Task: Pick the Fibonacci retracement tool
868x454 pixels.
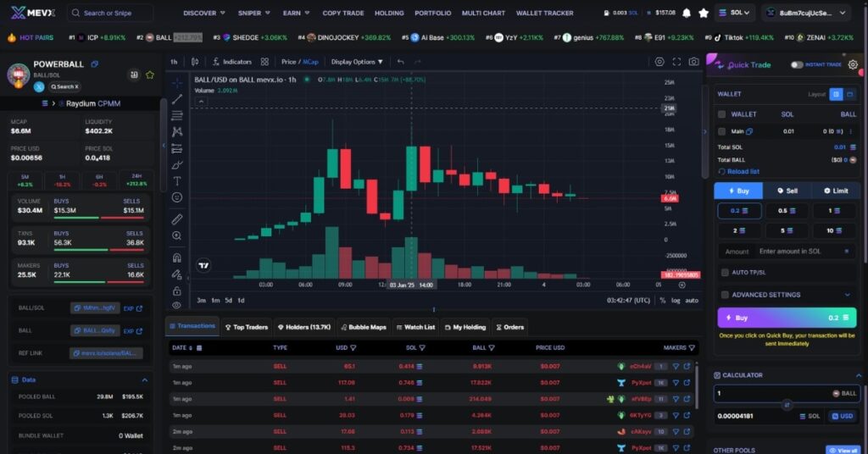Action: 176,115
